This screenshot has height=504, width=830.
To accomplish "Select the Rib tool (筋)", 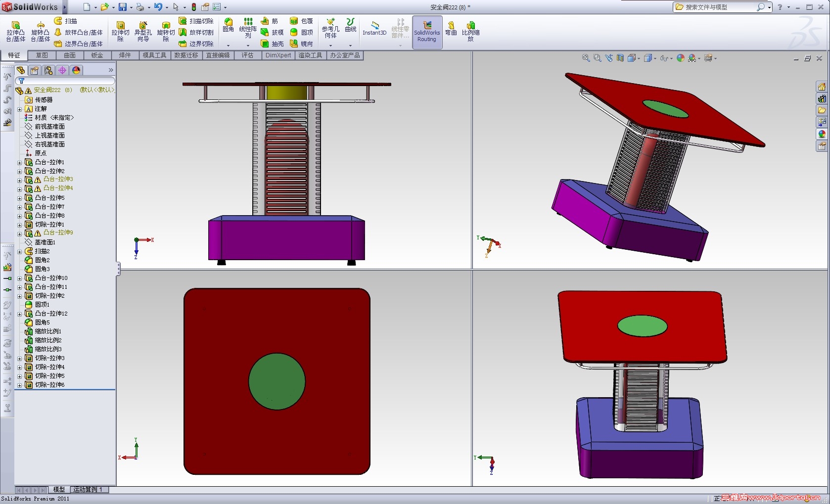I will (x=270, y=21).
